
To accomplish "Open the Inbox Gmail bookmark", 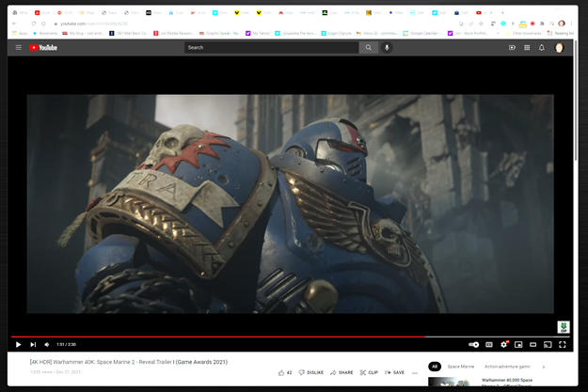I will [377, 33].
